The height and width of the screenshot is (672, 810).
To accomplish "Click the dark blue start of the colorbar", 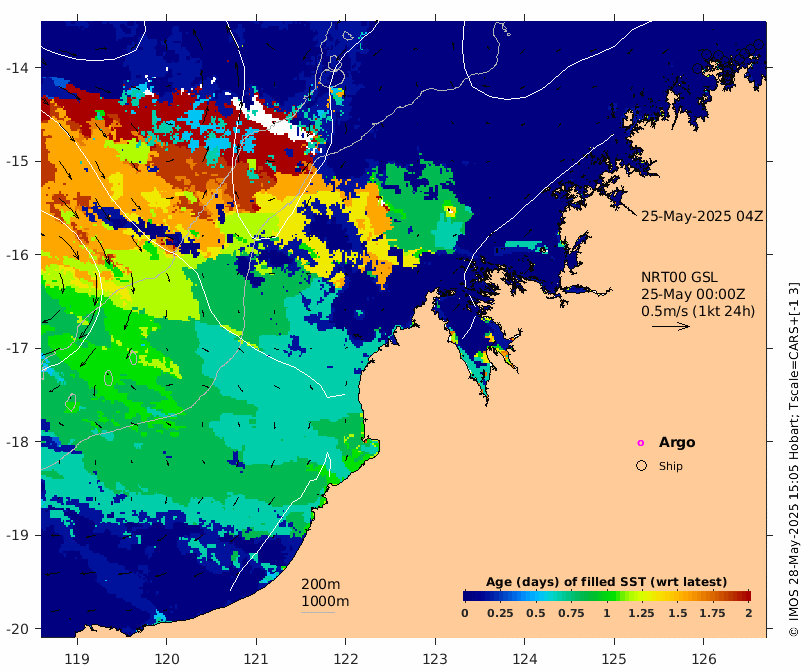I will coord(468,596).
